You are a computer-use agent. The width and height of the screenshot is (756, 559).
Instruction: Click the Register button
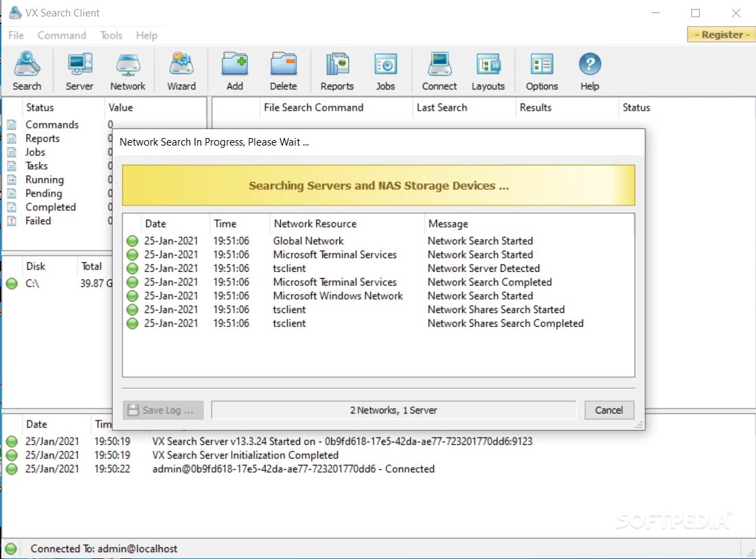click(721, 35)
